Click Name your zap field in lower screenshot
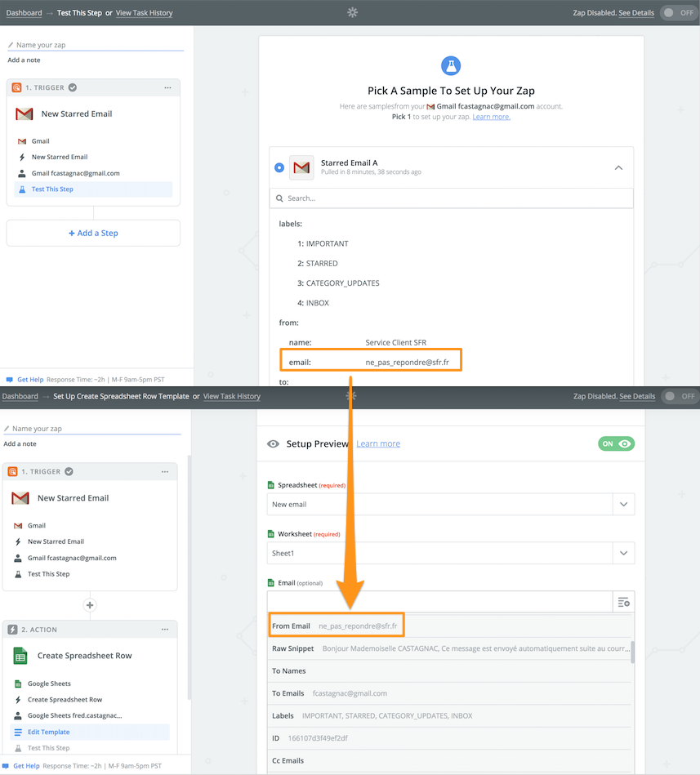Screen dimensions: 700x775 tap(92, 429)
